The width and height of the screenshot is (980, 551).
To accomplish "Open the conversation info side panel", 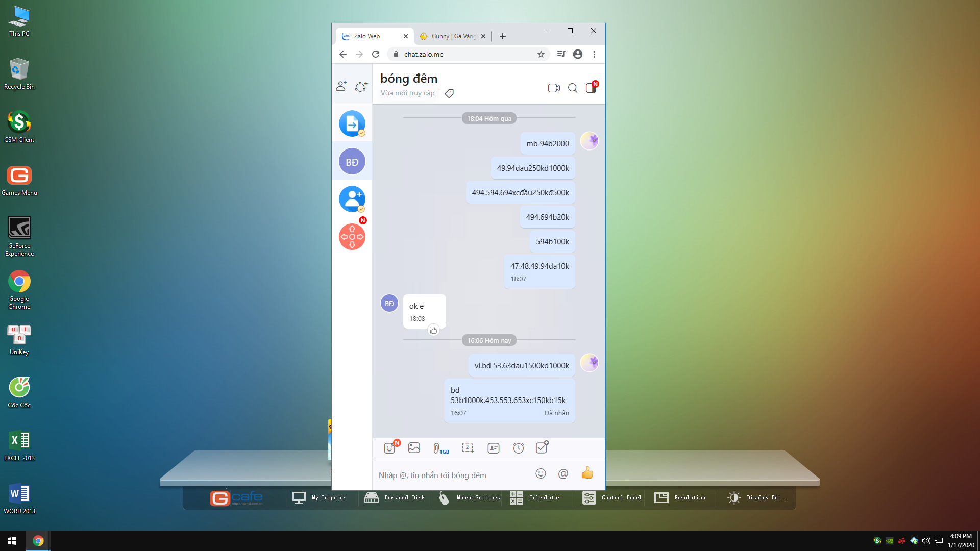I will [x=591, y=88].
